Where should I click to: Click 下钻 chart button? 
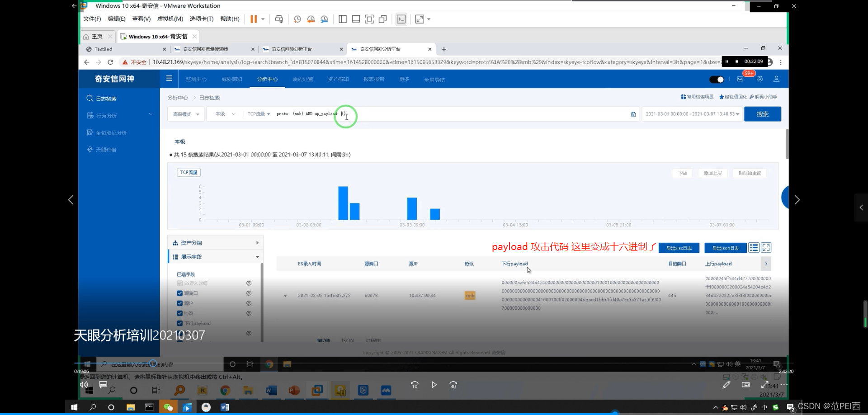pos(683,173)
